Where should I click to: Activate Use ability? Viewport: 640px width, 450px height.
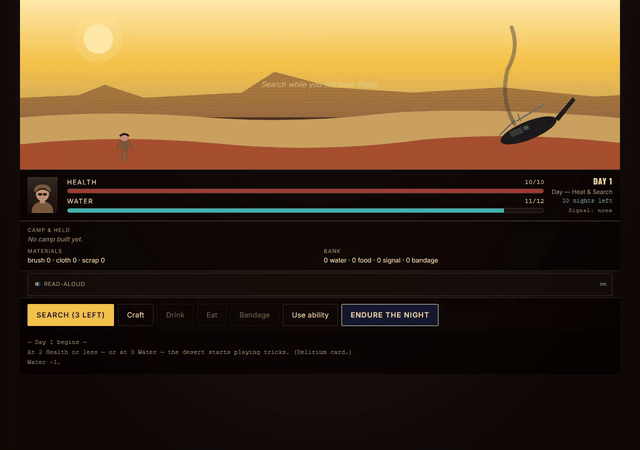(x=310, y=315)
